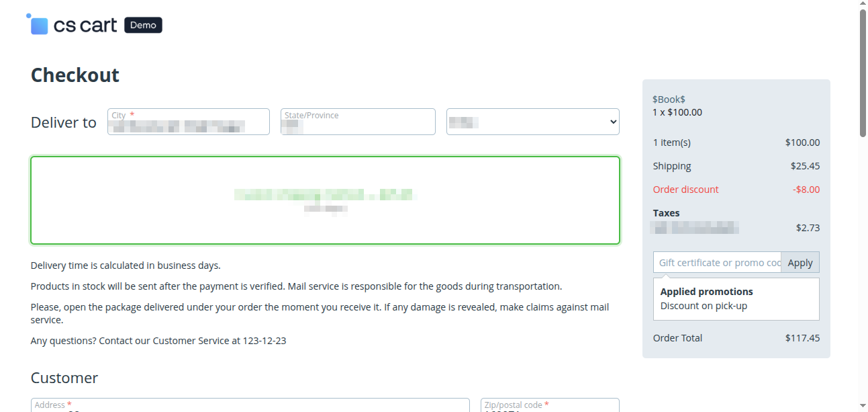Click the Taxes label in the summary
Viewport: 868px width, 412px height.
666,212
